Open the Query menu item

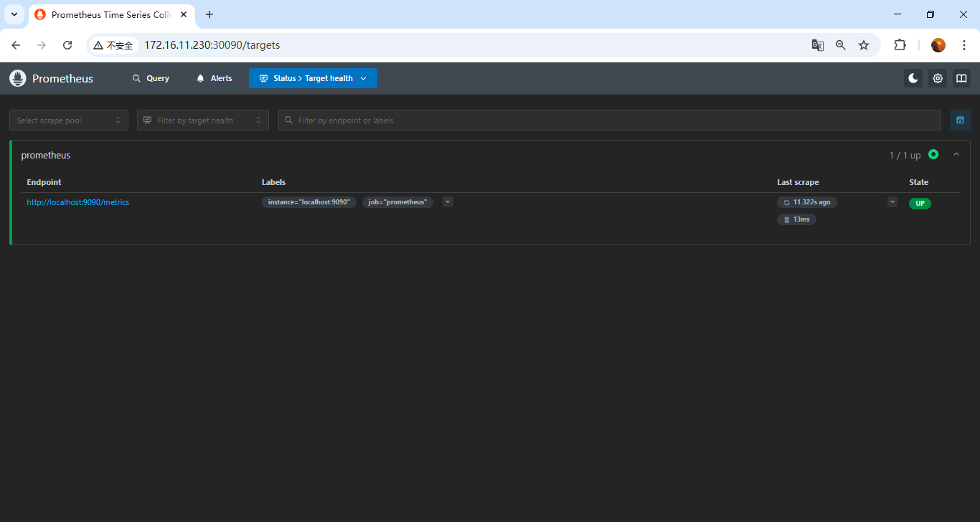point(151,78)
